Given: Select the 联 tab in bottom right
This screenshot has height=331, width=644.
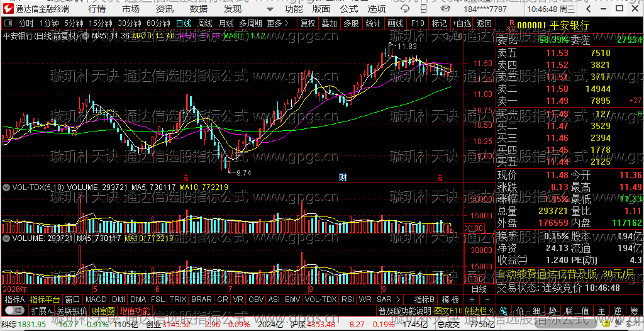Looking at the screenshot, I should [x=569, y=310].
